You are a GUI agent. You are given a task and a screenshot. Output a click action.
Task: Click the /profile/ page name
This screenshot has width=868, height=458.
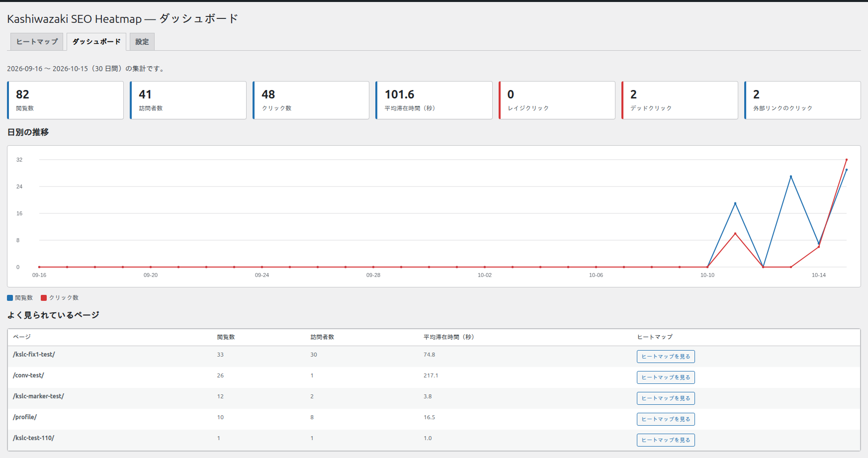pyautogui.click(x=25, y=417)
